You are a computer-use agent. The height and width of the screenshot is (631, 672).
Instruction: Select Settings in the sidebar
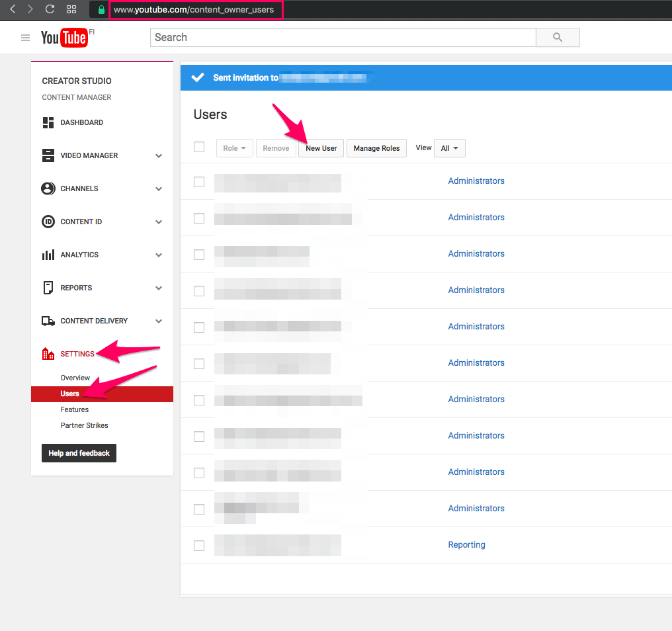click(x=77, y=354)
